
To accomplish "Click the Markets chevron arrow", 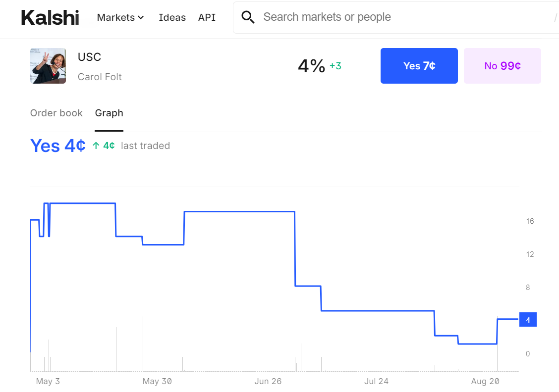I will [141, 17].
